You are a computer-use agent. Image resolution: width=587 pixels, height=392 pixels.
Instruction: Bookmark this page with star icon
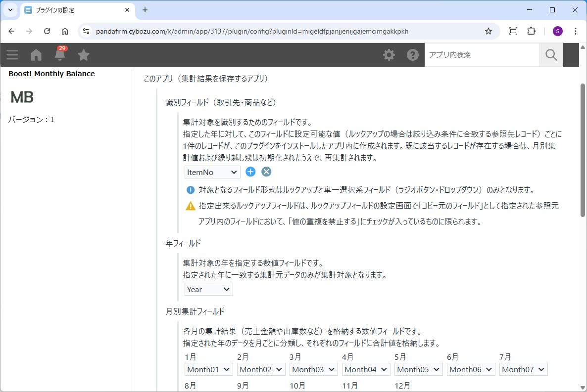[489, 31]
